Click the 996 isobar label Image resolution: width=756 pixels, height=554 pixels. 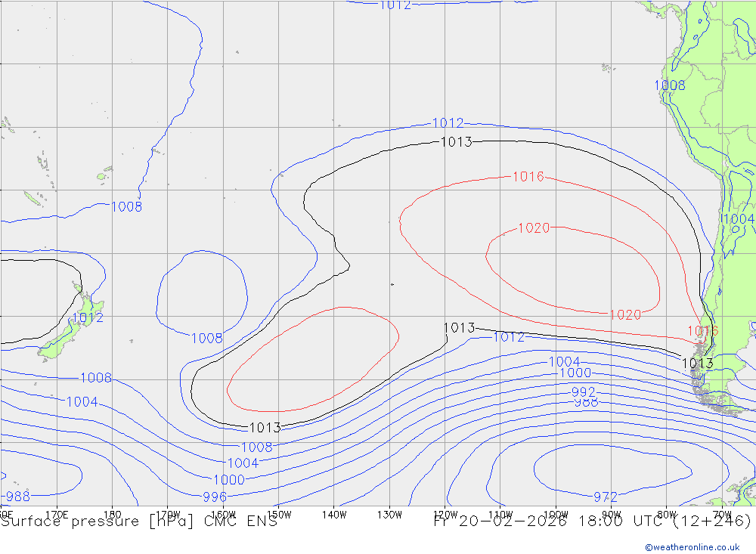point(215,497)
